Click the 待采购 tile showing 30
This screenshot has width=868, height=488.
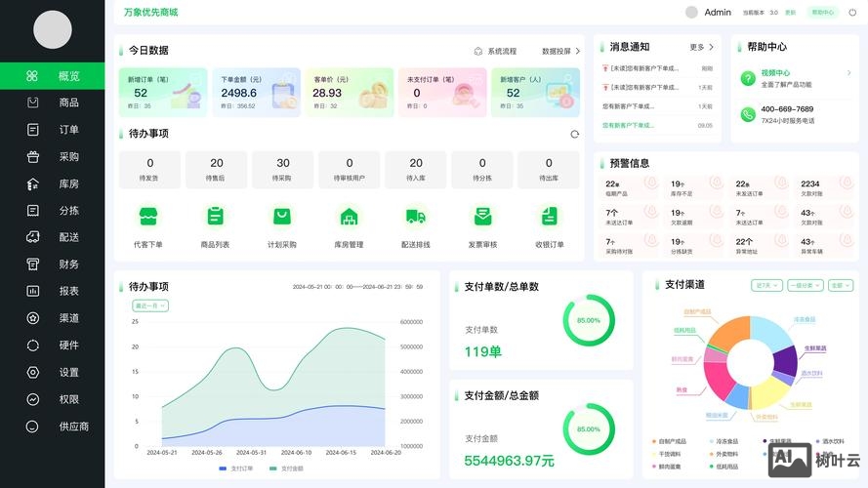(x=283, y=170)
